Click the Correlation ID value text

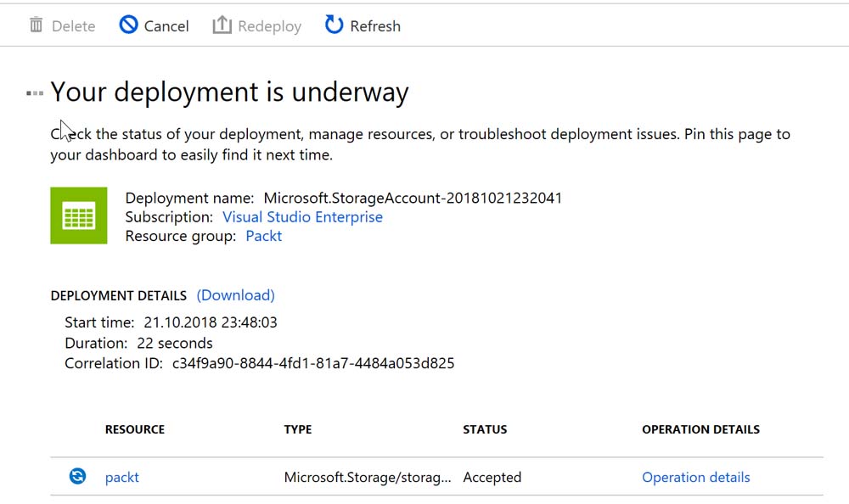(x=313, y=363)
